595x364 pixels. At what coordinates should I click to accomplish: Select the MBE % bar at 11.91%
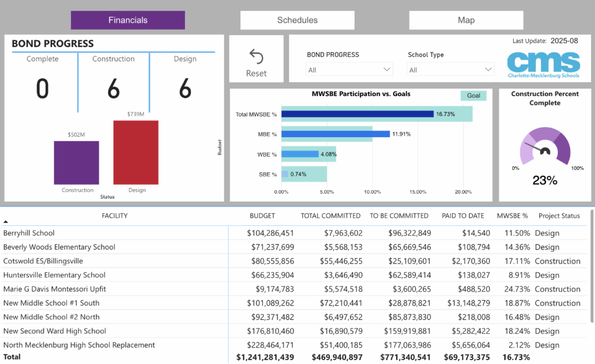click(x=335, y=134)
